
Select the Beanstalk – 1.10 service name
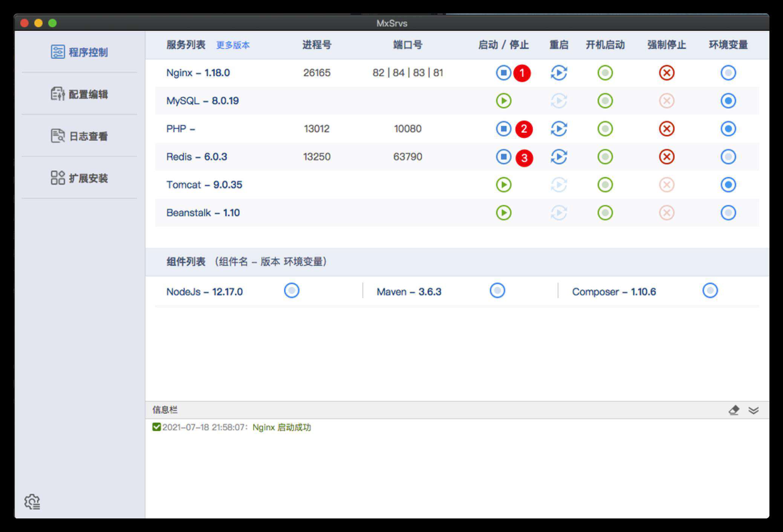coord(203,213)
